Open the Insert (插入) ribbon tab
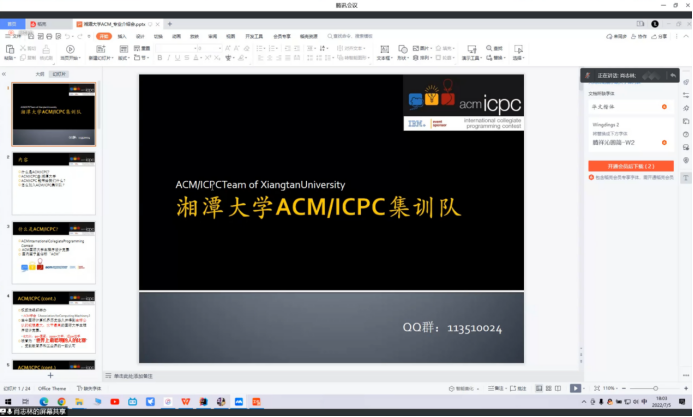The image size is (693, 417). [122, 36]
